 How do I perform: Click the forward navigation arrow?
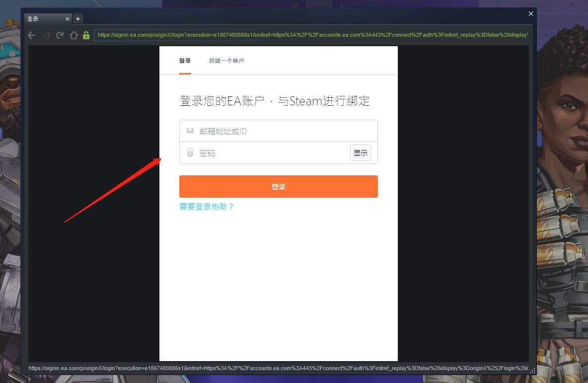46,35
